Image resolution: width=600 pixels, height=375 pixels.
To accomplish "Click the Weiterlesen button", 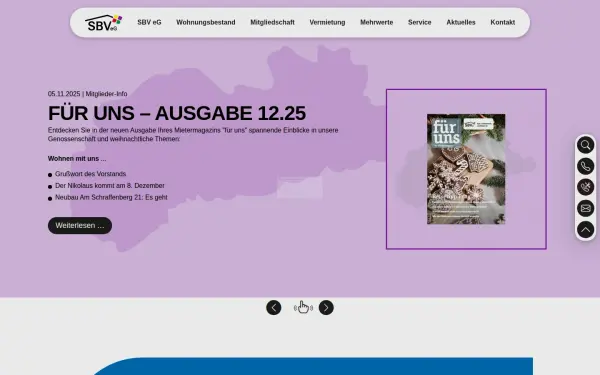I will (x=80, y=226).
